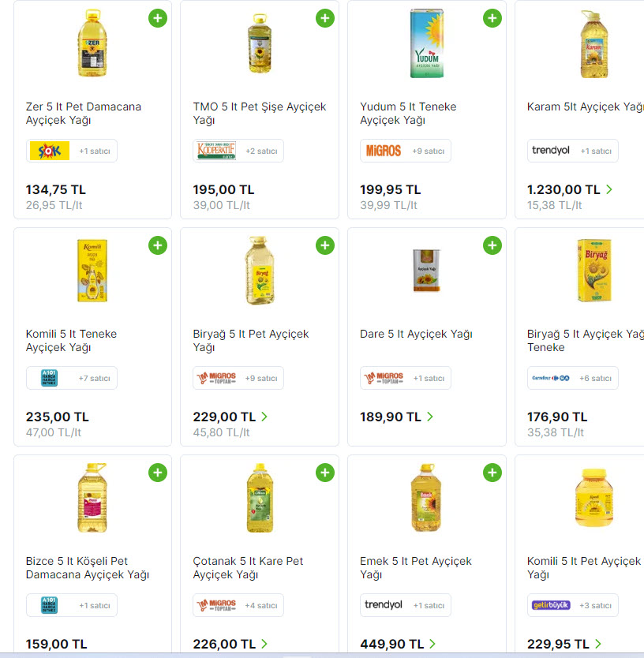Screen dimensions: 644x658
Task: Click chevron beside Çotanak 226,00 TL price
Action: [264, 644]
